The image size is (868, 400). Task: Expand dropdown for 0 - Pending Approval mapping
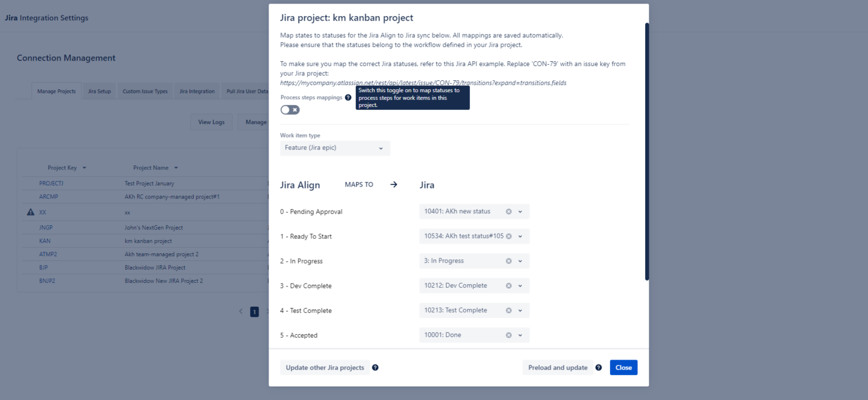pyautogui.click(x=520, y=212)
